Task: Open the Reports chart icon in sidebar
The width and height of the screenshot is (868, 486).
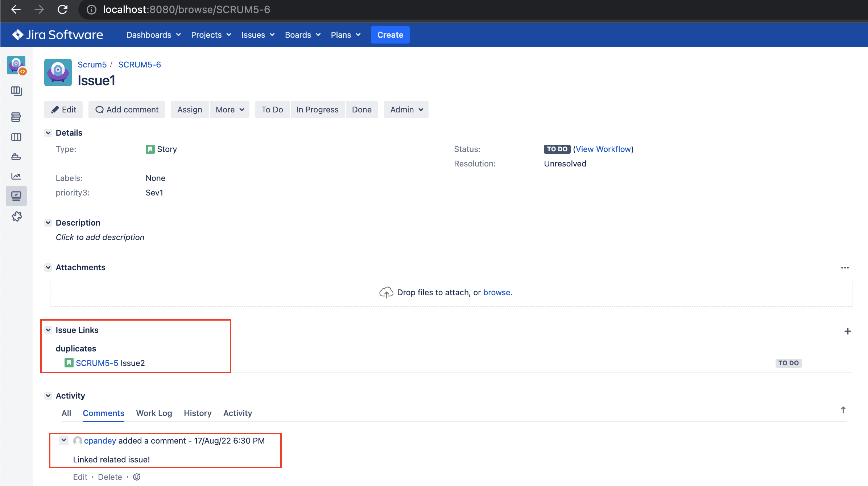Action: pos(16,176)
